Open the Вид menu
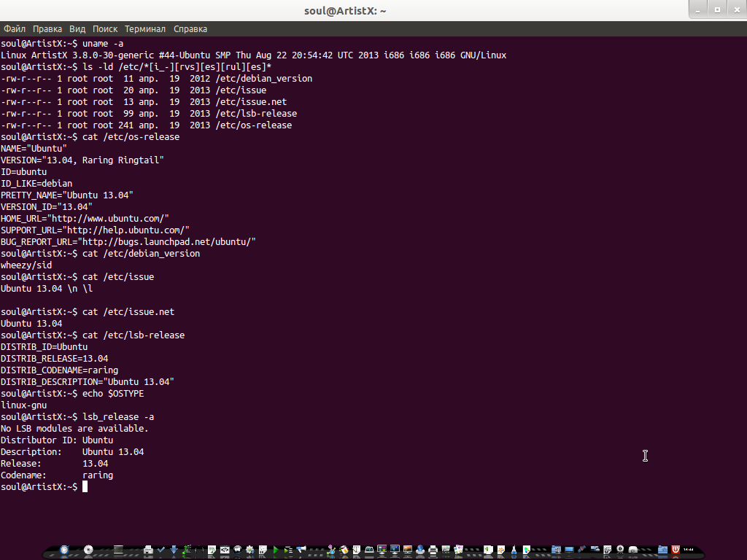Image resolution: width=747 pixels, height=560 pixels. pyautogui.click(x=77, y=29)
